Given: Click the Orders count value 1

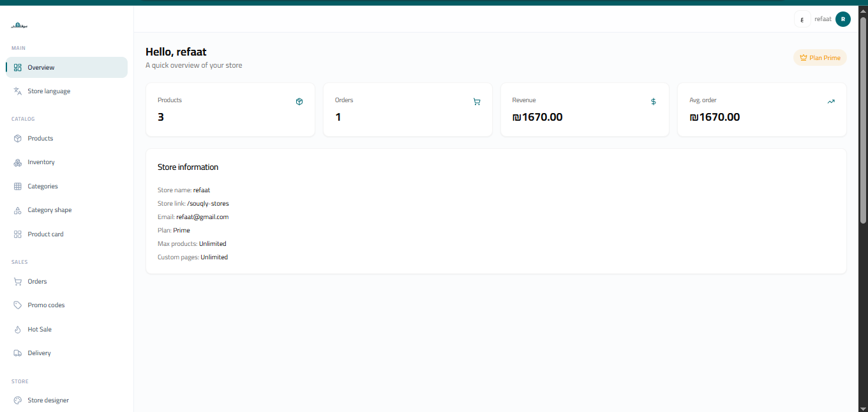Looking at the screenshot, I should [338, 117].
